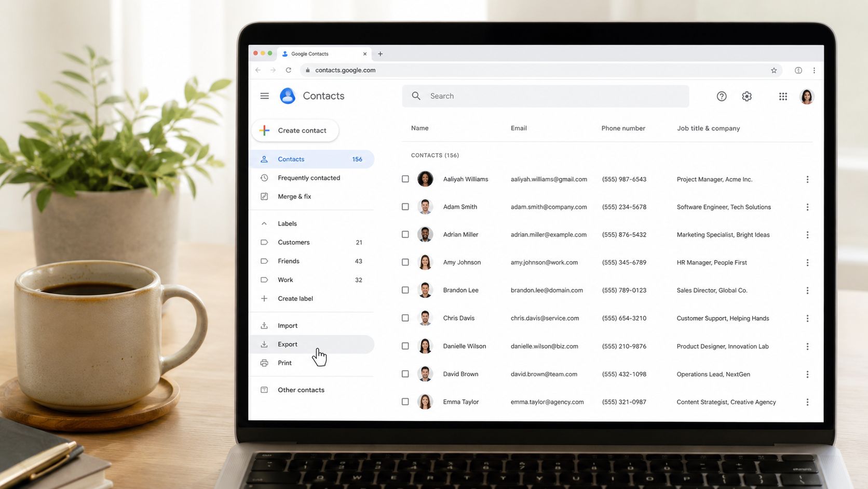This screenshot has height=489, width=868.
Task: Tick the checkbox for Adam Smith
Action: pos(405,207)
